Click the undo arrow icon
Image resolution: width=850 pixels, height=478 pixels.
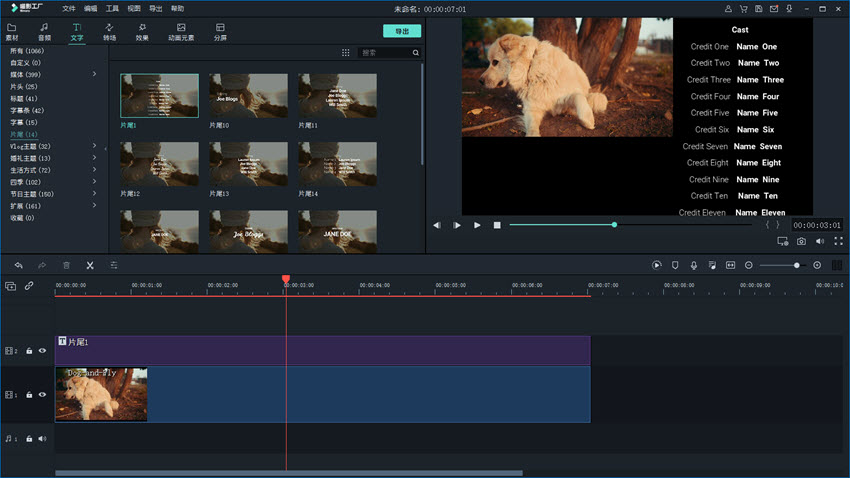tap(18, 265)
